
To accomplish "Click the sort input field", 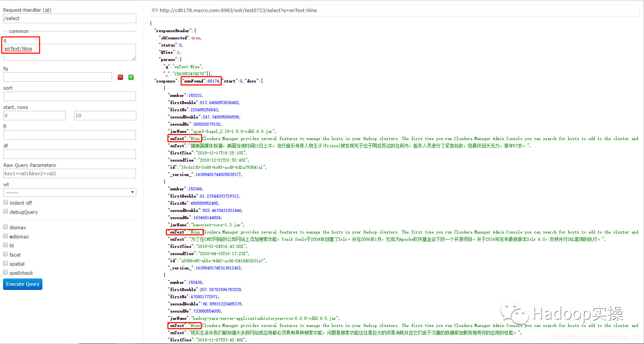I will point(70,96).
